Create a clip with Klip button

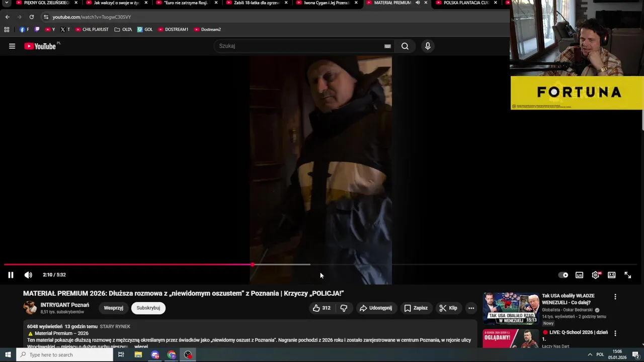point(448,308)
